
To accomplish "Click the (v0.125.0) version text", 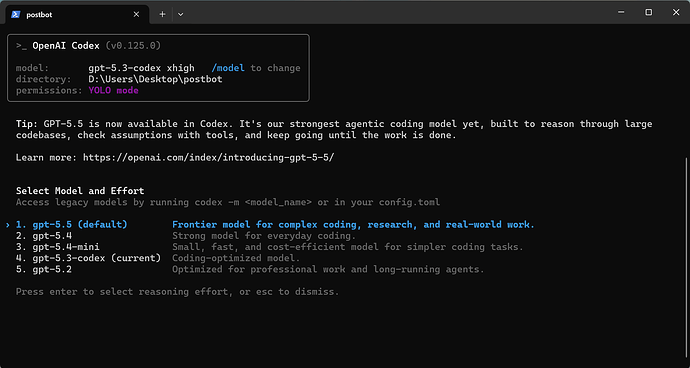I will 133,46.
